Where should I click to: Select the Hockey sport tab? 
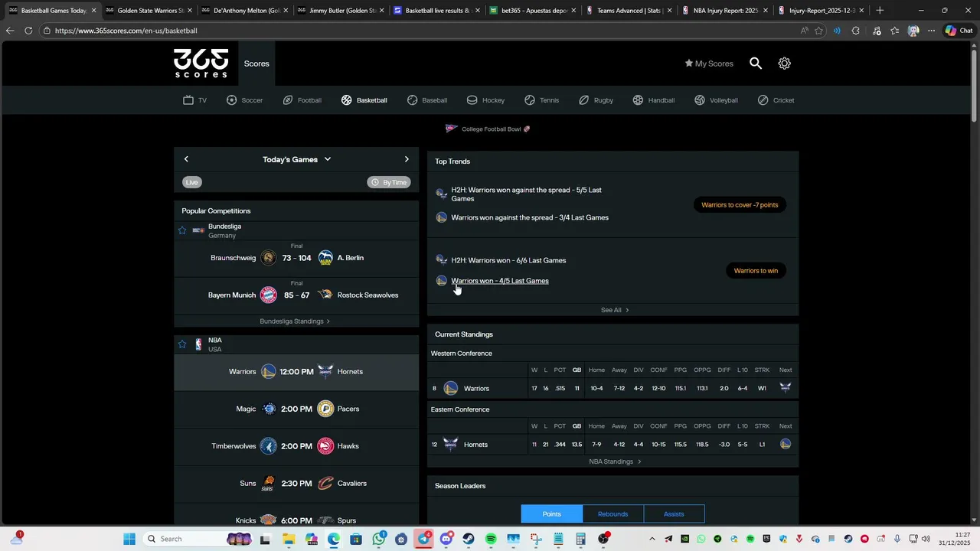(x=485, y=100)
